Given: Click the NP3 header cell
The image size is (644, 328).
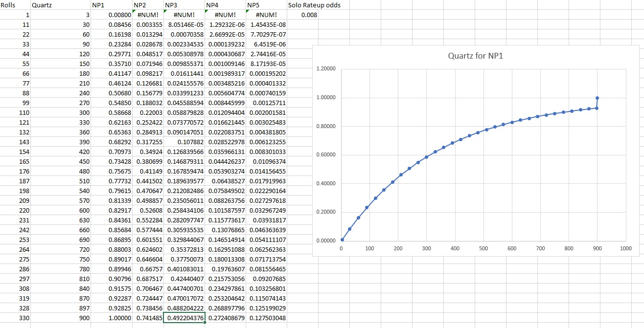Looking at the screenshot, I should pos(184,5).
